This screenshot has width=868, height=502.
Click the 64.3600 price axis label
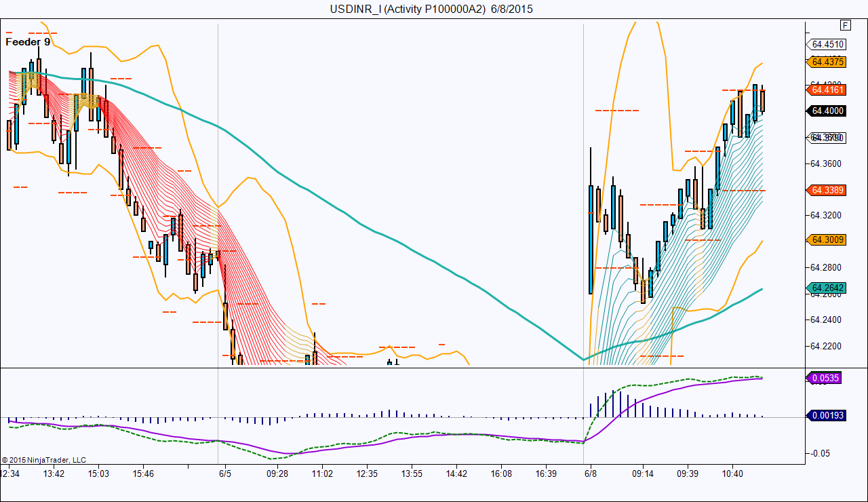827,163
